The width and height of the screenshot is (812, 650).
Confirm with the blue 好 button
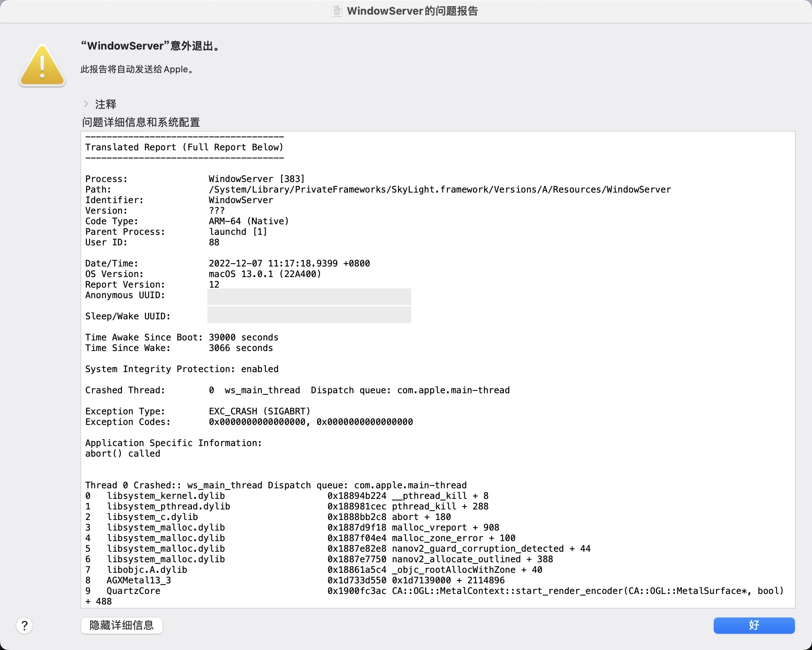click(754, 625)
